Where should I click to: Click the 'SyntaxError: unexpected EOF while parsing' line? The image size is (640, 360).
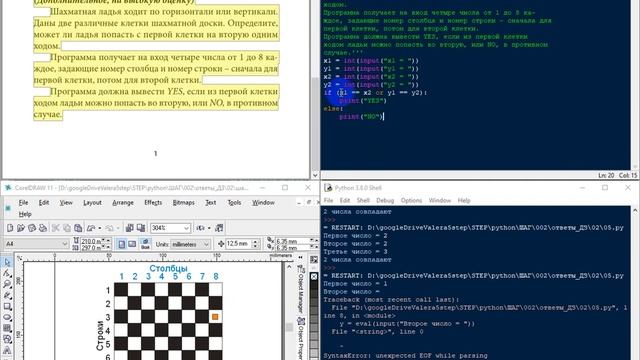[x=405, y=356]
